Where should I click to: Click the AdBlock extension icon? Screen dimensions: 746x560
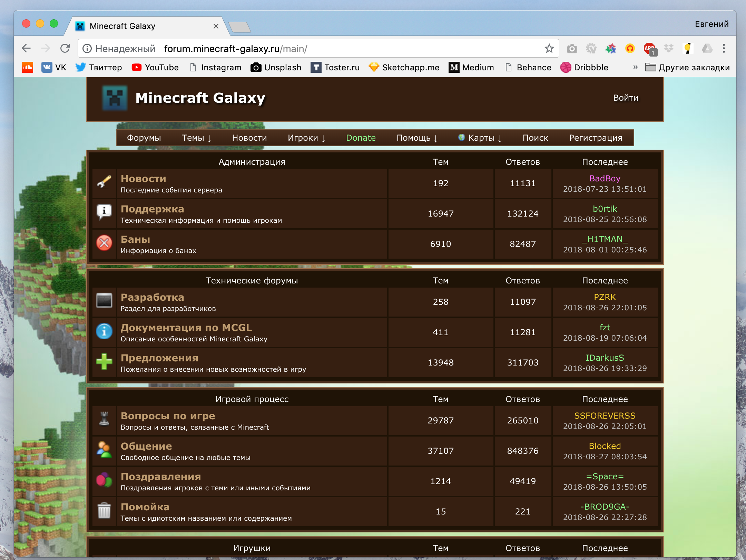[649, 49]
